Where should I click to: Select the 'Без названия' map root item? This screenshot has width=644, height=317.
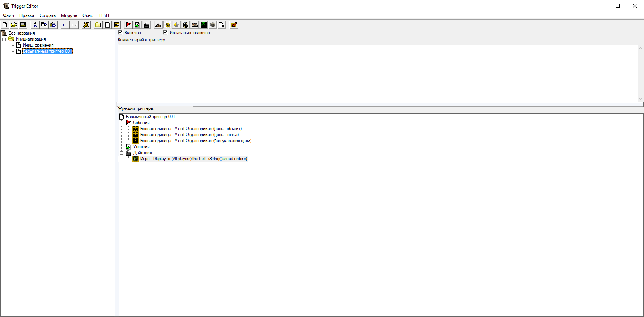21,33
